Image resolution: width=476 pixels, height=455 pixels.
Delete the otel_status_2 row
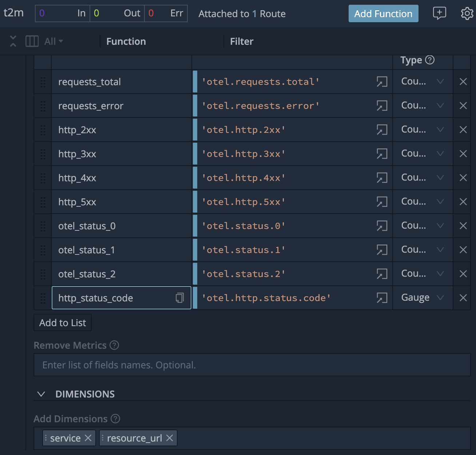(463, 274)
